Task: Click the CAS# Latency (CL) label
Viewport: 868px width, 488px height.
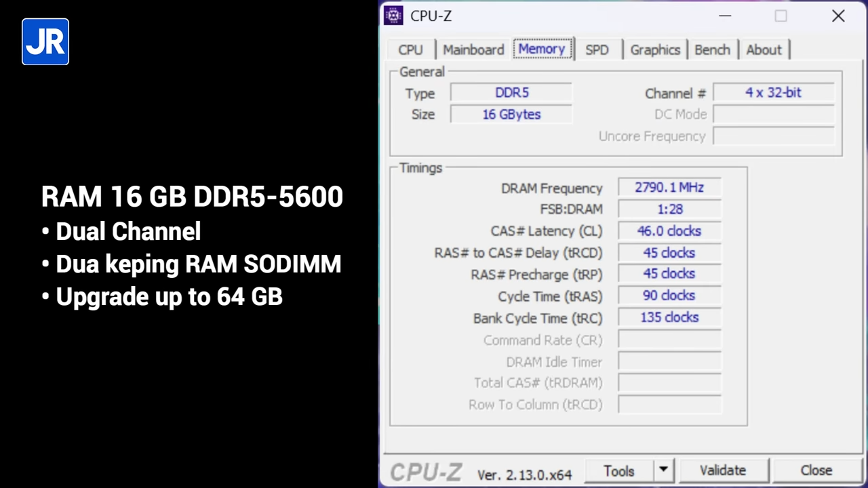Action: click(546, 231)
